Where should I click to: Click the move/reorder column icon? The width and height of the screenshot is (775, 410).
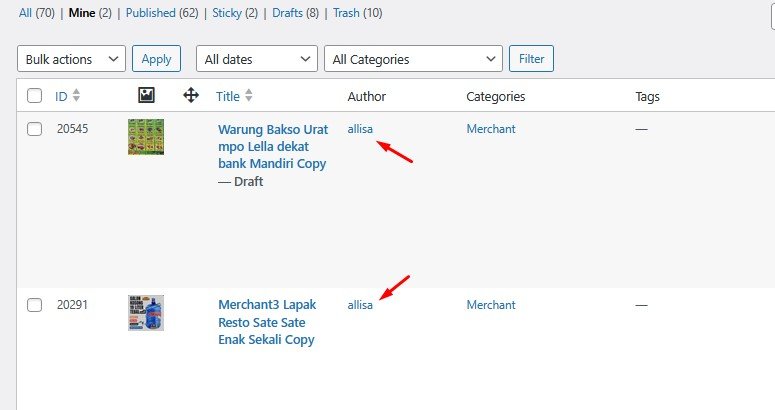tap(191, 96)
